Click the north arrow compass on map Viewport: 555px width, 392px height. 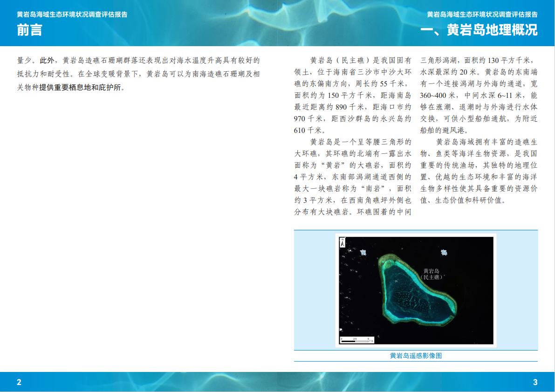tap(342, 242)
